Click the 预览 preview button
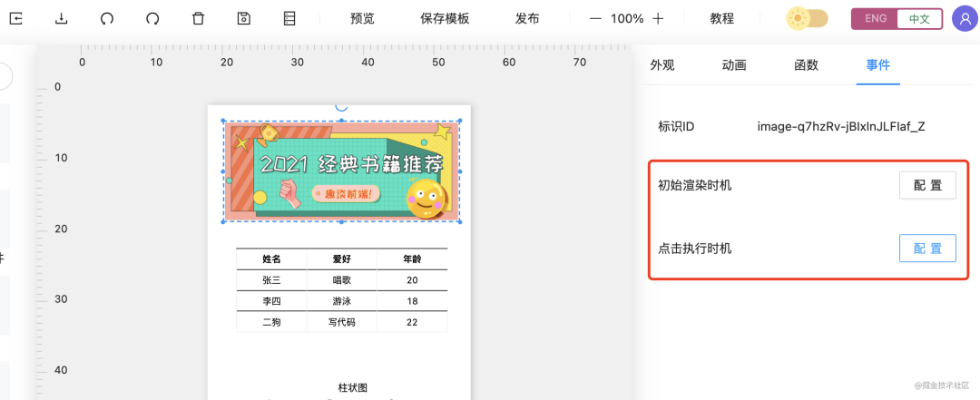Screen dimensions: 980x400 (x=362, y=19)
